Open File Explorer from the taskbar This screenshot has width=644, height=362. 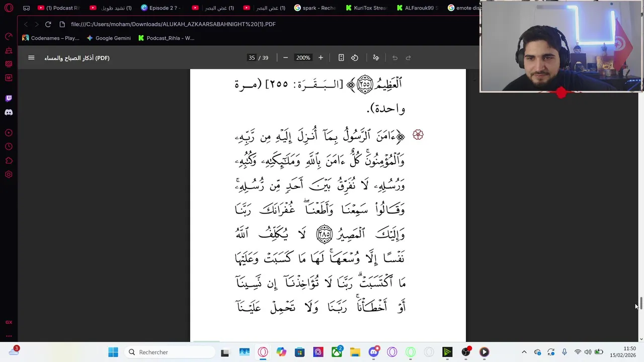click(x=355, y=352)
